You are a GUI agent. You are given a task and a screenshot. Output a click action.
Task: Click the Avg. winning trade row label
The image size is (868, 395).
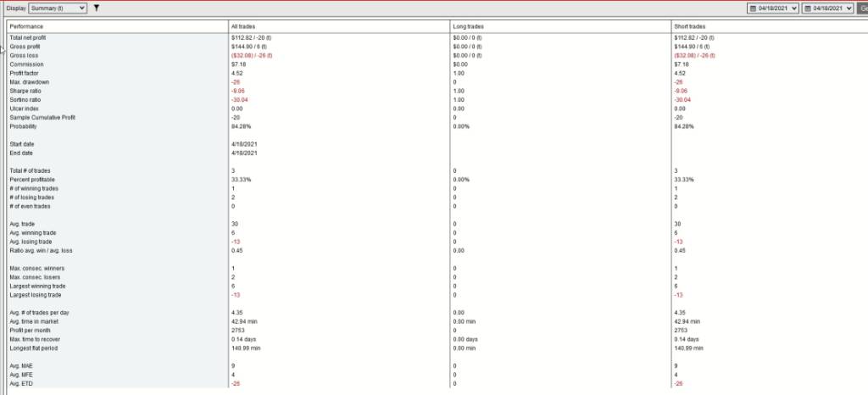(x=33, y=232)
